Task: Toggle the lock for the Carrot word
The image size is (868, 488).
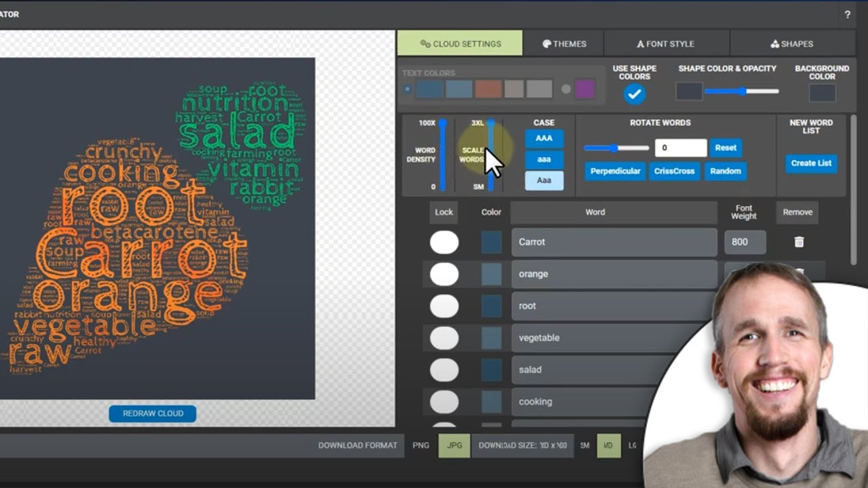Action: pyautogui.click(x=444, y=242)
